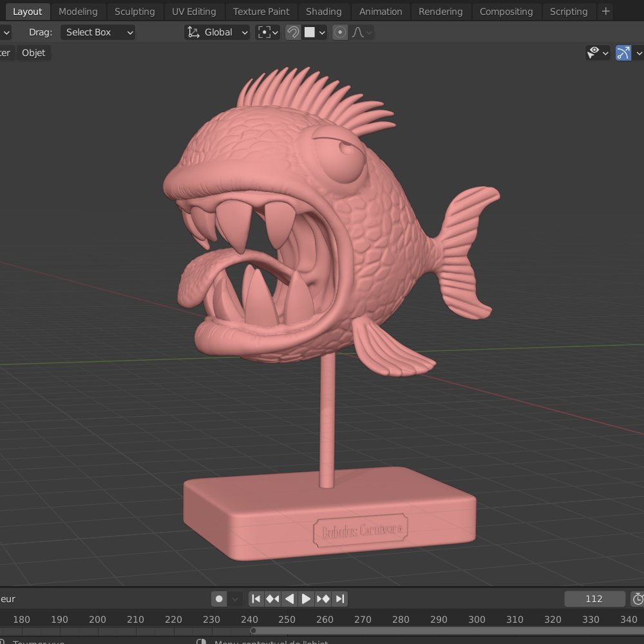Switch to the Layout workspace tab
644x644 pixels.
point(27,12)
